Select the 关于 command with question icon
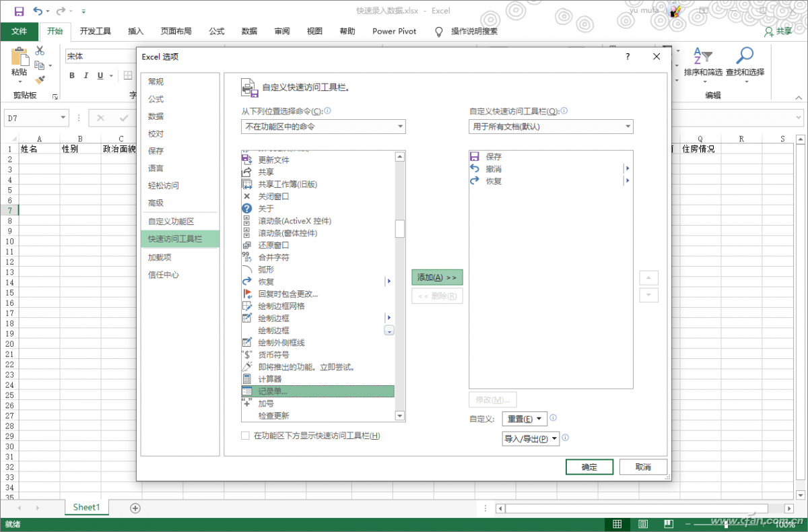 317,209
